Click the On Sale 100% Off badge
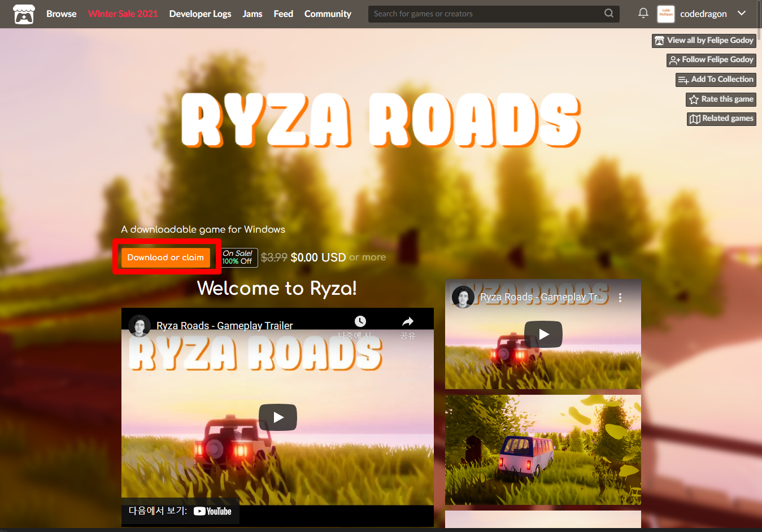762x532 pixels. click(240, 258)
